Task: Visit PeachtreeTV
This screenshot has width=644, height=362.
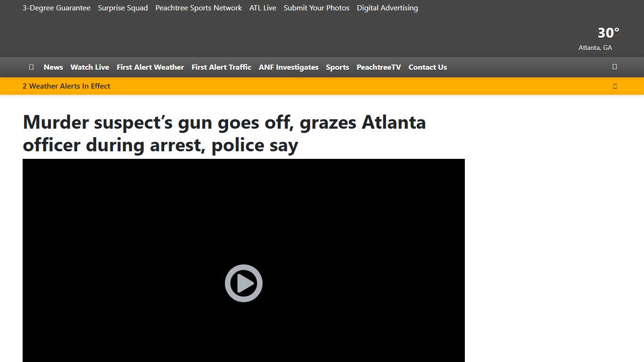Action: pyautogui.click(x=379, y=67)
